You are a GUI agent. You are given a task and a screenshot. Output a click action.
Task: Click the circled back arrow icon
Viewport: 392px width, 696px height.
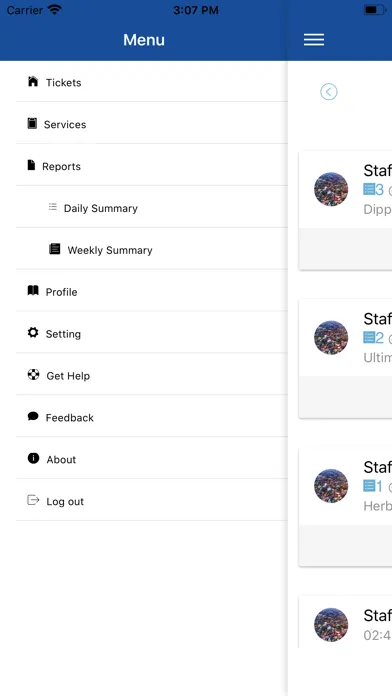329,92
